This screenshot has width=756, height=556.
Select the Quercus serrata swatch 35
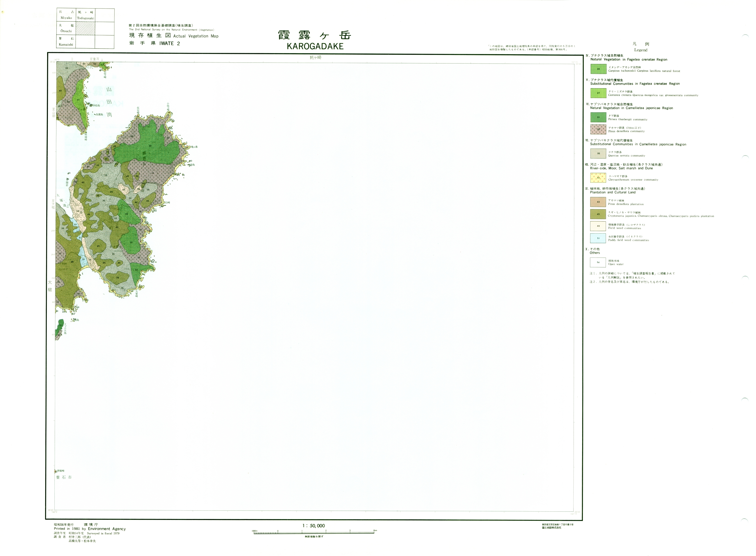point(598,153)
